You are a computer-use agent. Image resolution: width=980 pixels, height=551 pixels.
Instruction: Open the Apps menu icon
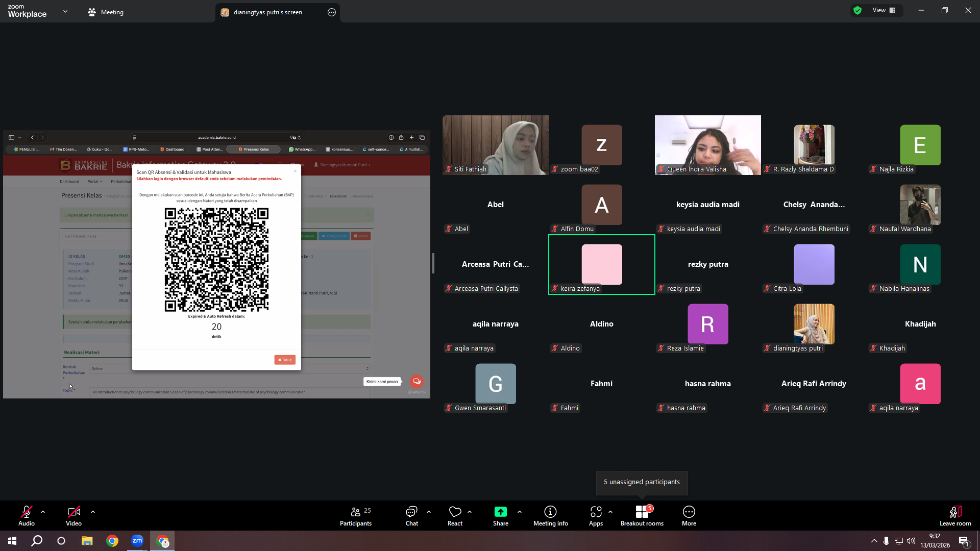tap(596, 512)
